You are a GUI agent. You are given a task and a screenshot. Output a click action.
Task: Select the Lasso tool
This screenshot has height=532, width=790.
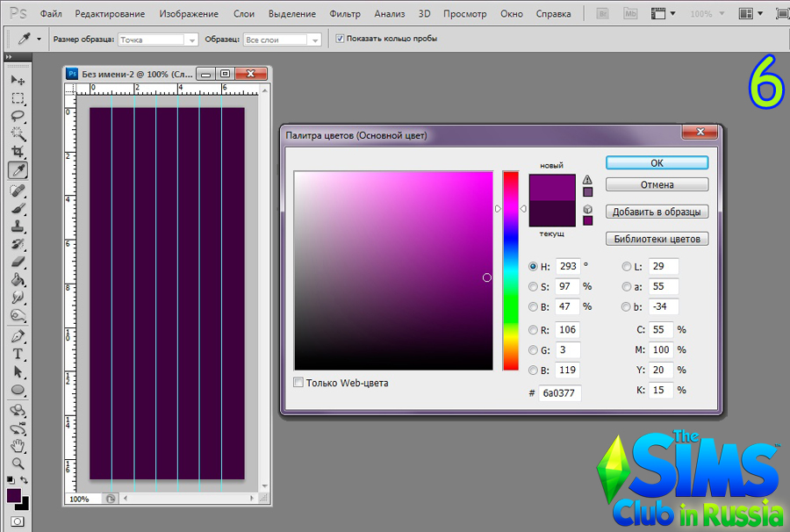pyautogui.click(x=18, y=116)
